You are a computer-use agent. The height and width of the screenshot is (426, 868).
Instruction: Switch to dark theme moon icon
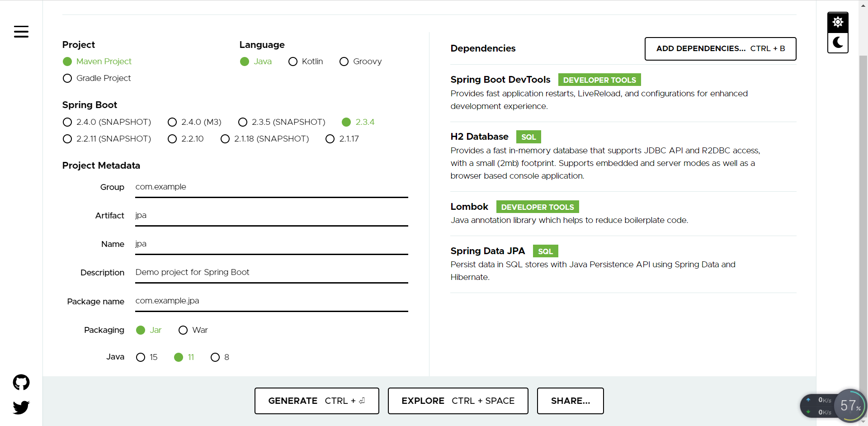[x=838, y=43]
